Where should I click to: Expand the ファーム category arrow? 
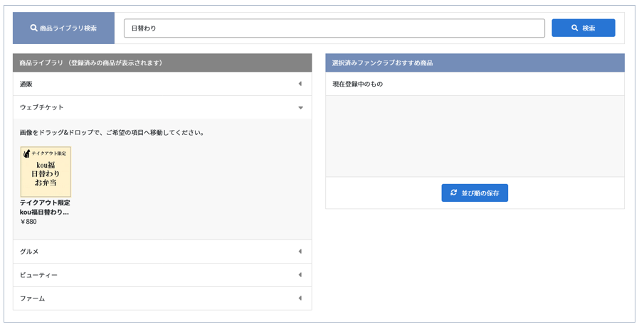[x=300, y=298]
